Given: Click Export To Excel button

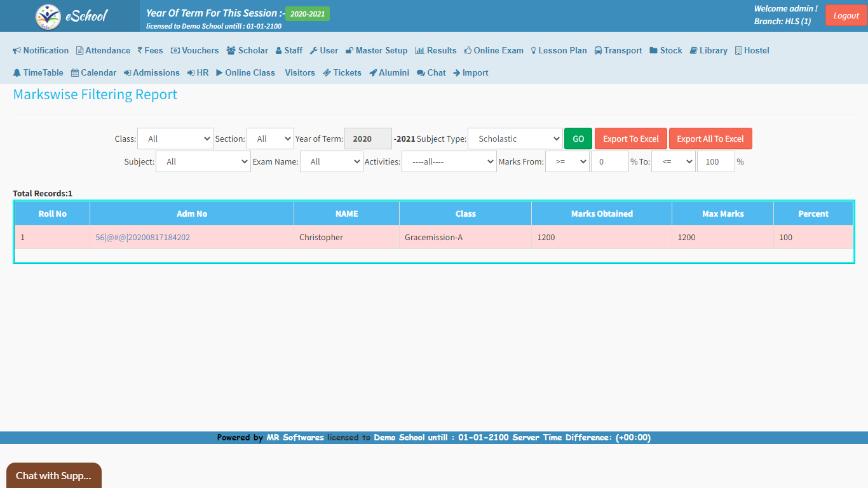Looking at the screenshot, I should coord(630,139).
